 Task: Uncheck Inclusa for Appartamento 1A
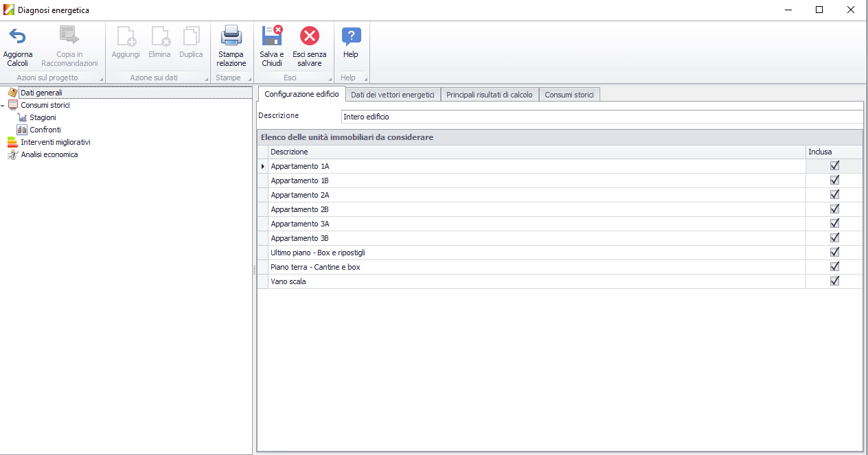[834, 166]
